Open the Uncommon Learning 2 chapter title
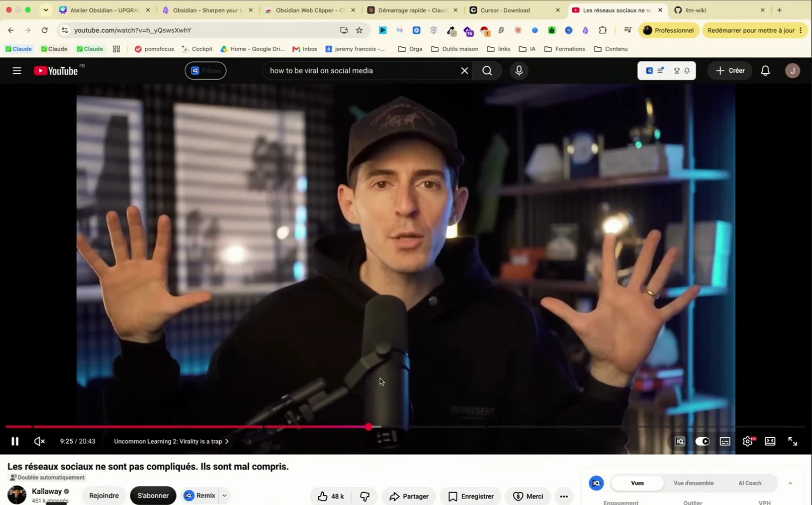 (171, 441)
